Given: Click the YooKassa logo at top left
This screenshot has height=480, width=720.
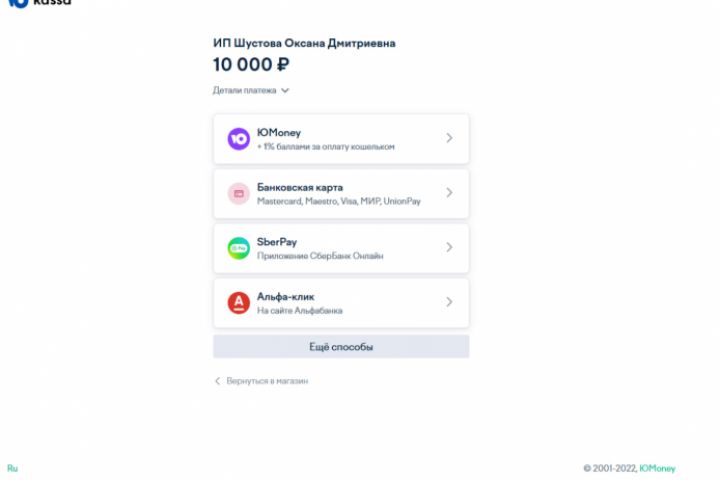Looking at the screenshot, I should click(39, 3).
